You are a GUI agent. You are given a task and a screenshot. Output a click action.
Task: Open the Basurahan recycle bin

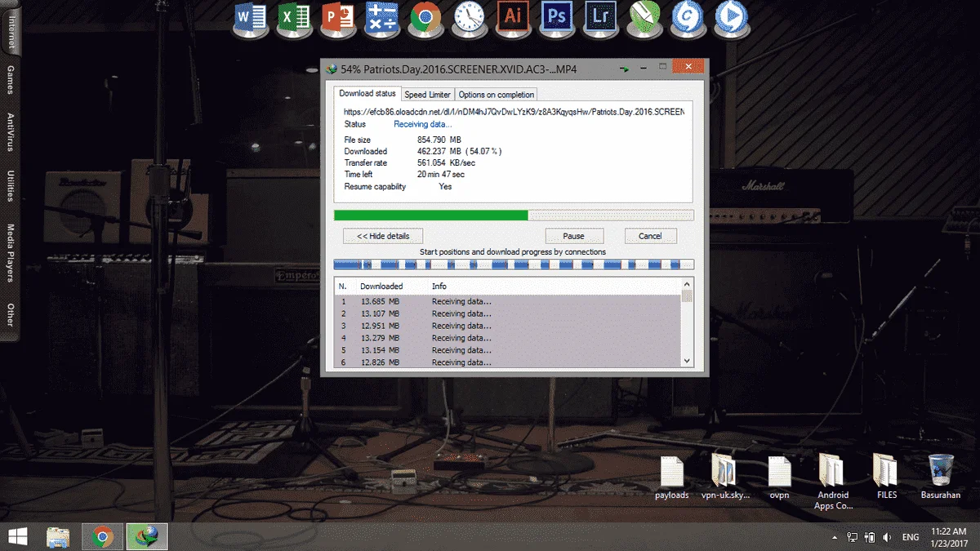(x=941, y=478)
